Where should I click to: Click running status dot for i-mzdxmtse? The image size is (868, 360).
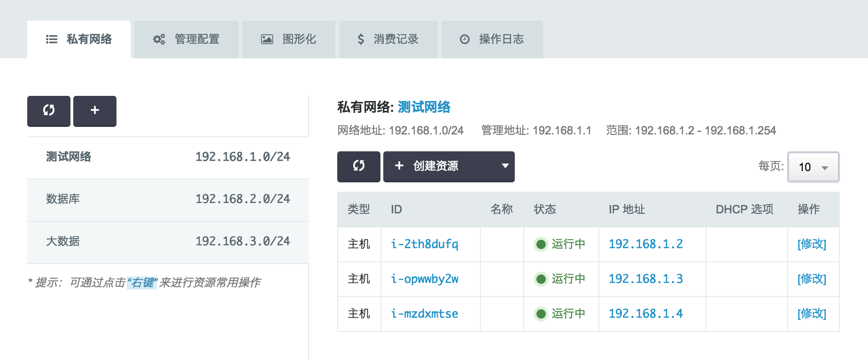click(x=541, y=314)
